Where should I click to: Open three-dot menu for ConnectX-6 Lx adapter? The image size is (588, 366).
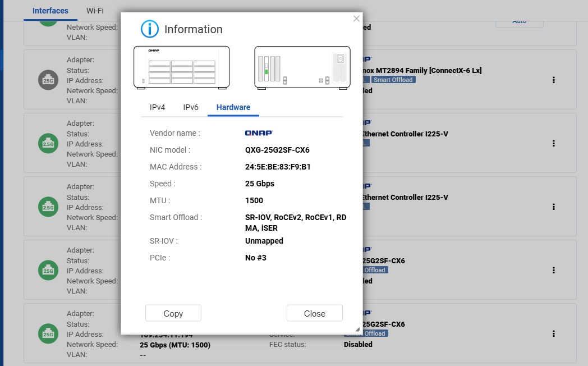pyautogui.click(x=553, y=80)
